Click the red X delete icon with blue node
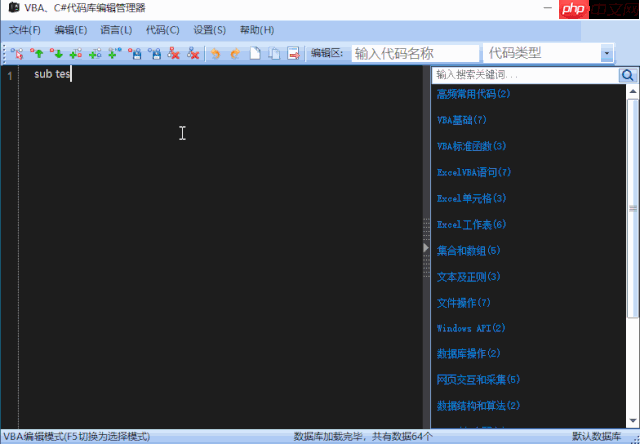This screenshot has height=444, width=640. [x=193, y=53]
